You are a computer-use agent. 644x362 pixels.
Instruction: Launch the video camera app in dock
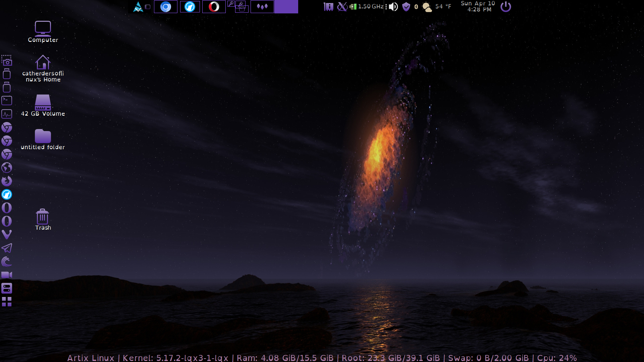[7, 275]
